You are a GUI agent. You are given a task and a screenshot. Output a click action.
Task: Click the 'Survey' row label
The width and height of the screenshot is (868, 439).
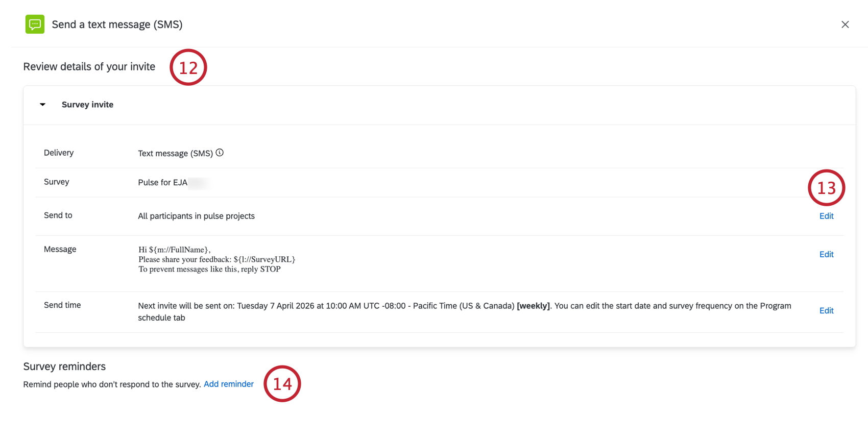(x=57, y=182)
